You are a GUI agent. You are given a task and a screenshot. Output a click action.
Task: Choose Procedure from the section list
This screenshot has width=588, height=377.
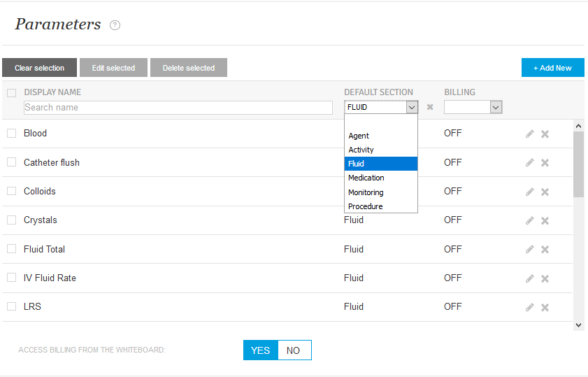click(x=381, y=206)
